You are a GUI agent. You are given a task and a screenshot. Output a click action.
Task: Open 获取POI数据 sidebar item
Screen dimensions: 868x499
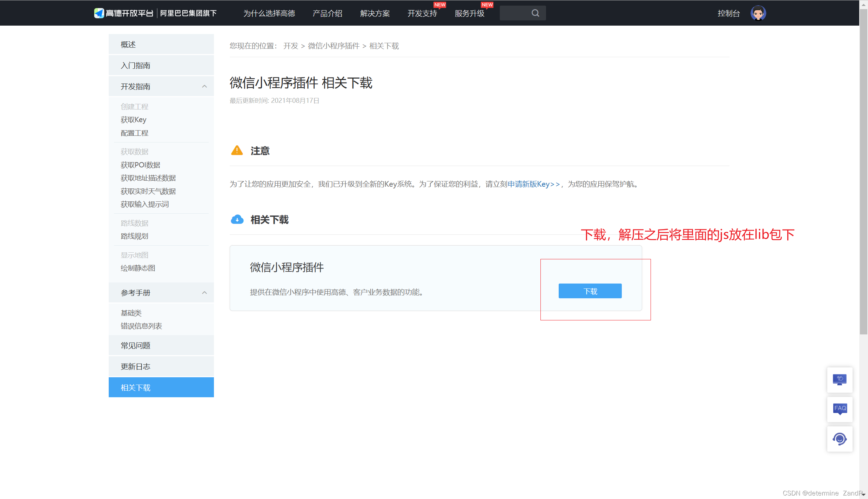(x=140, y=165)
